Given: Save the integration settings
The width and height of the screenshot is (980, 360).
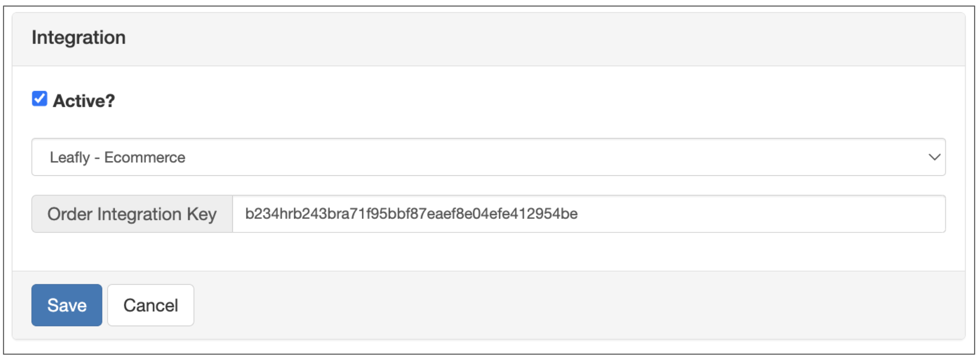Looking at the screenshot, I should point(67,305).
